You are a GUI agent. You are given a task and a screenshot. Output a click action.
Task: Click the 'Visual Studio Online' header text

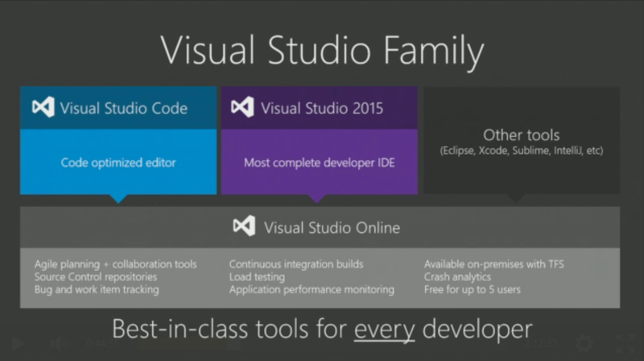pos(332,228)
